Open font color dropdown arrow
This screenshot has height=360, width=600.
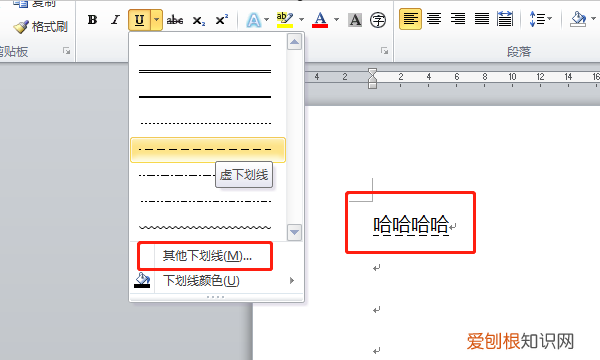pos(336,19)
